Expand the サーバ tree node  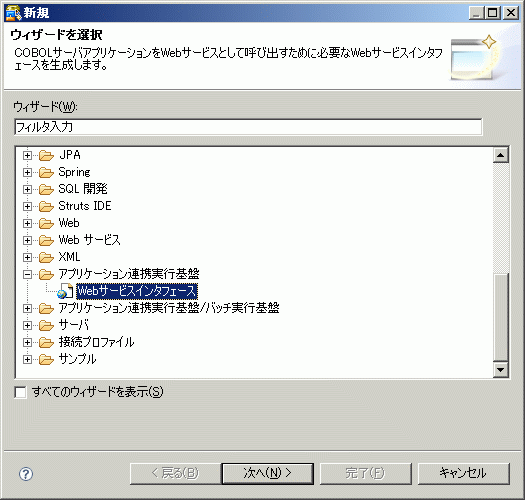[27, 326]
